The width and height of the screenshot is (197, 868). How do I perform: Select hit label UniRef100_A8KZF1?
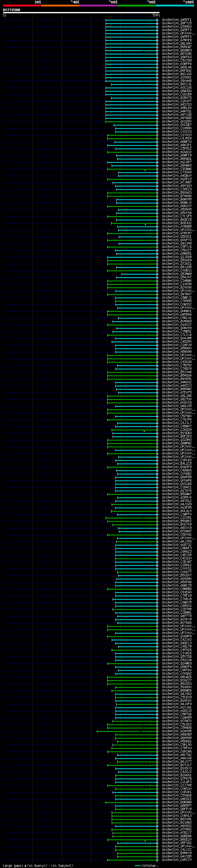177,145
